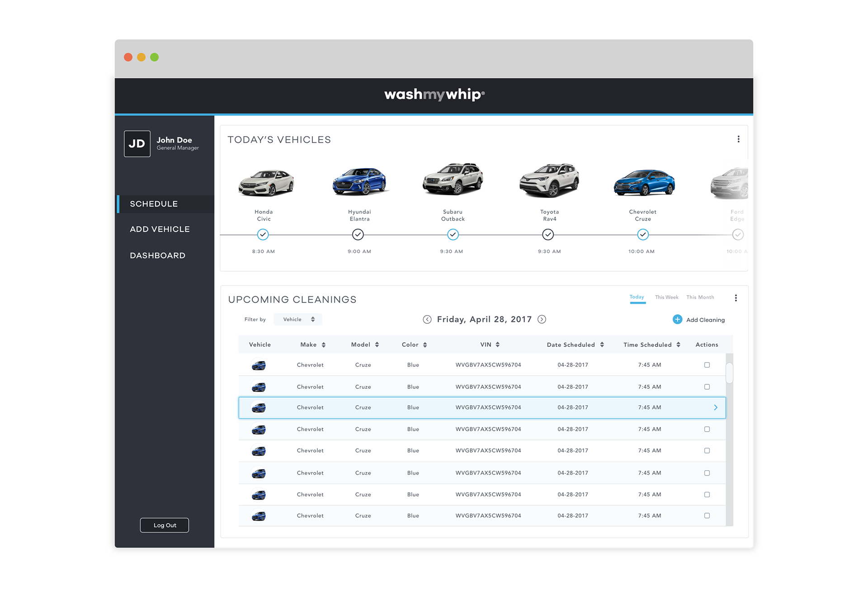Click the General Manager role text
The width and height of the screenshot is (868, 590).
tap(178, 148)
